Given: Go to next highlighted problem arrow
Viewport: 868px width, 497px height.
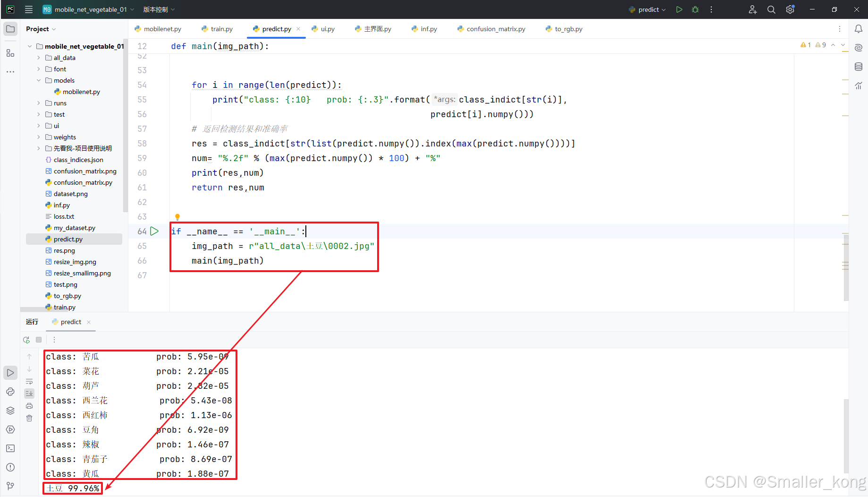Looking at the screenshot, I should coord(843,45).
